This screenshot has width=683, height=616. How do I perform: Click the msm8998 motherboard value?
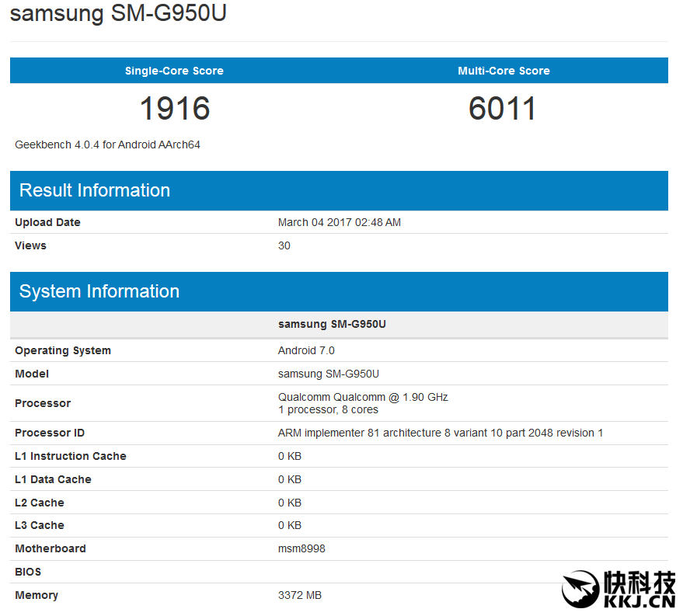pyautogui.click(x=301, y=548)
